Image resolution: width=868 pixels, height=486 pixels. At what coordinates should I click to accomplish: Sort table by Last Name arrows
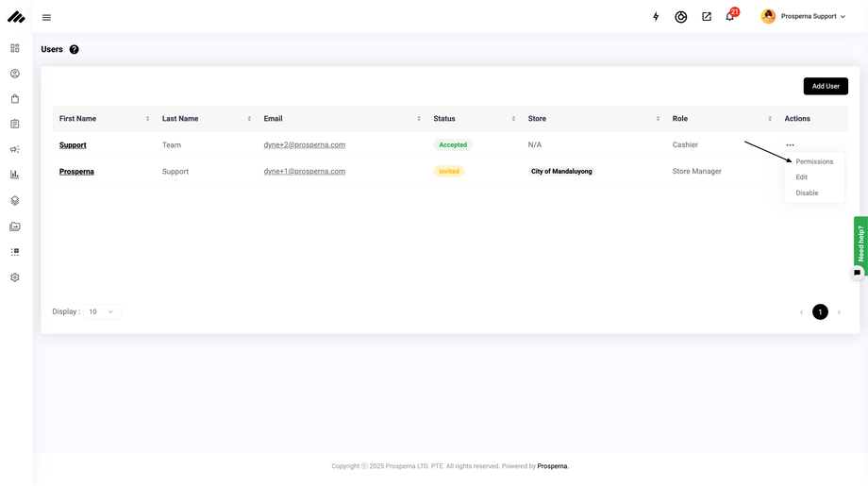pos(249,119)
